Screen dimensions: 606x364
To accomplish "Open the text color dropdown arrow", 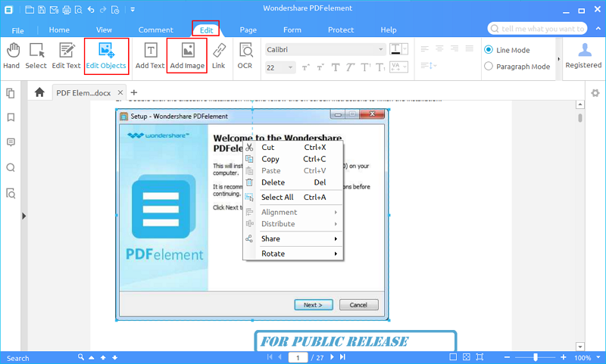I will pyautogui.click(x=405, y=49).
